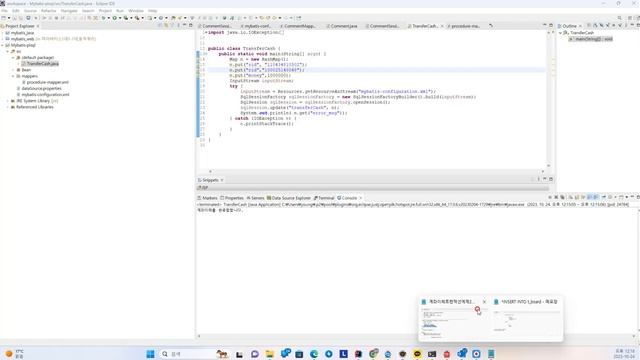Open the Navigate menu
Viewport: 640px width, 360px height.
69,11
